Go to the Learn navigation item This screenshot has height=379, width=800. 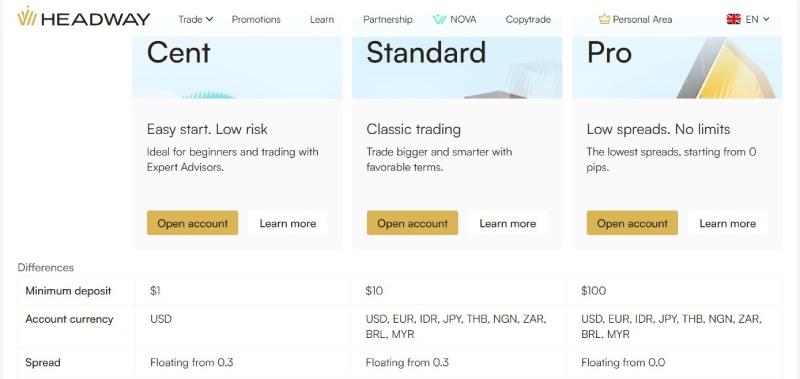[x=322, y=19]
